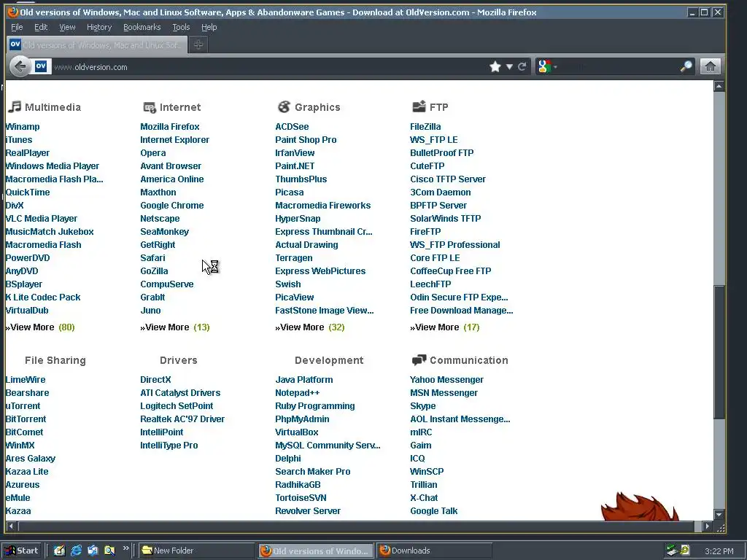Screen dimensions: 747x560
Task: Open the Bookmarks menu
Action: tap(142, 27)
